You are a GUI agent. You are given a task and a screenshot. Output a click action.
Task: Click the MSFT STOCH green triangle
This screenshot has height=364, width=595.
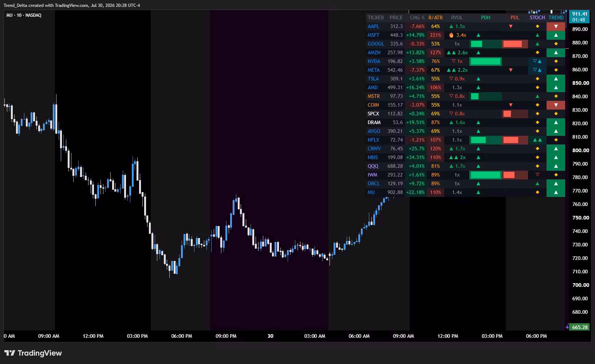(x=537, y=35)
